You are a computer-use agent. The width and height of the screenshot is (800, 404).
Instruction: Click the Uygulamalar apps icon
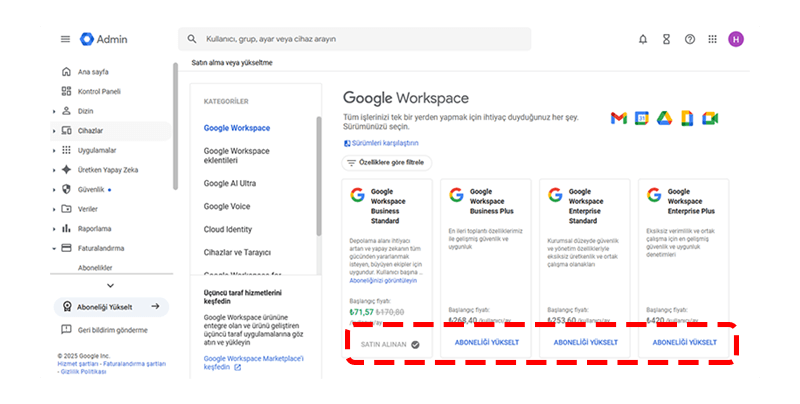tap(66, 150)
